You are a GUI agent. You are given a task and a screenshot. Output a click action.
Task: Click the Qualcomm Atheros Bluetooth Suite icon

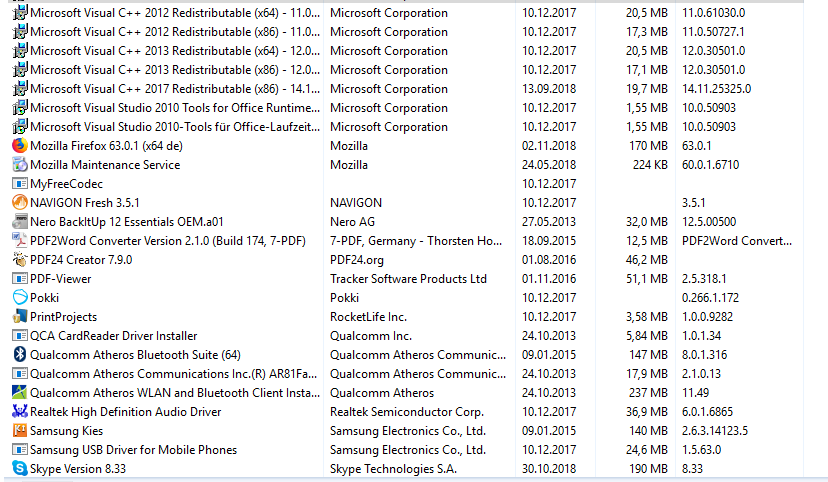pyautogui.click(x=20, y=355)
